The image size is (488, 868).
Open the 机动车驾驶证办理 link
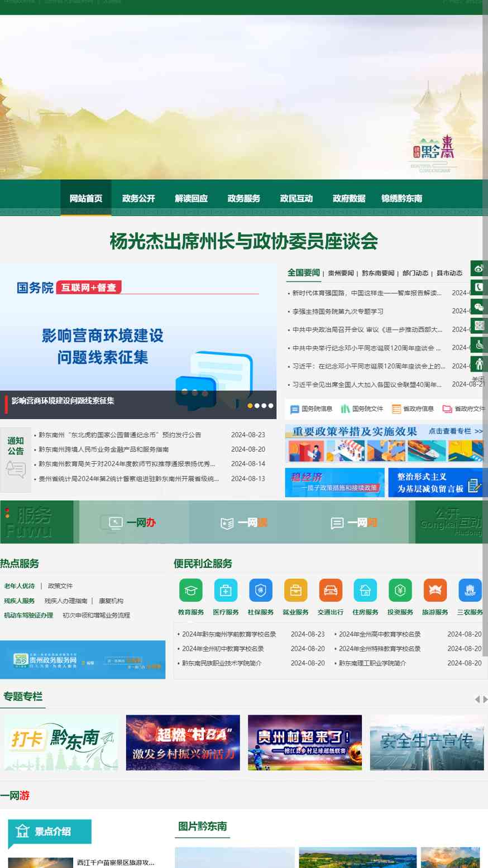(x=28, y=615)
